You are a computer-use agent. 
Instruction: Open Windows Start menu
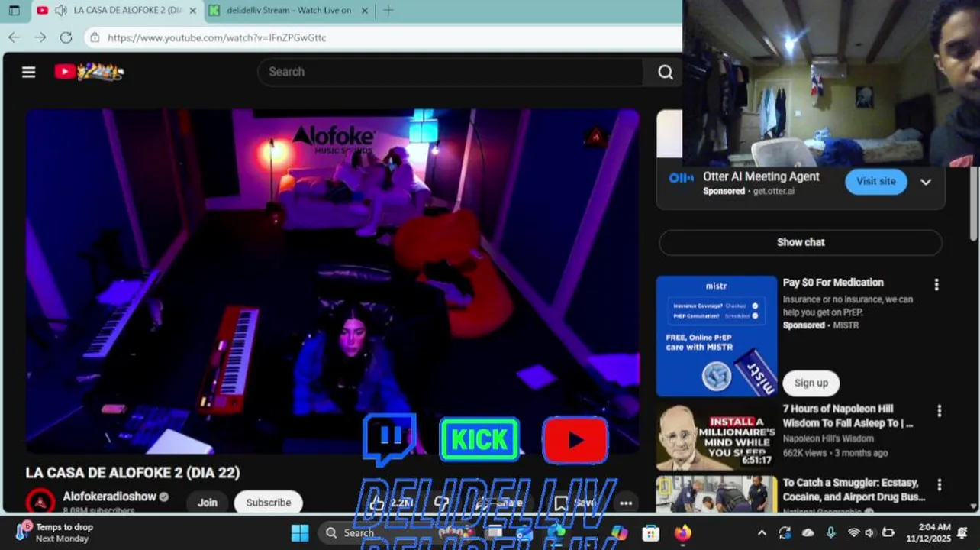click(x=300, y=532)
